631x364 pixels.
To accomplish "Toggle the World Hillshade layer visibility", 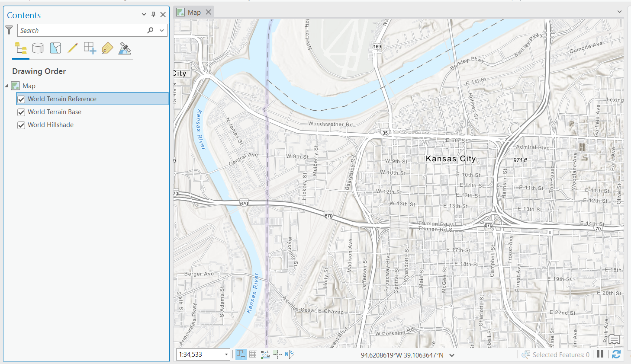I will coord(21,125).
